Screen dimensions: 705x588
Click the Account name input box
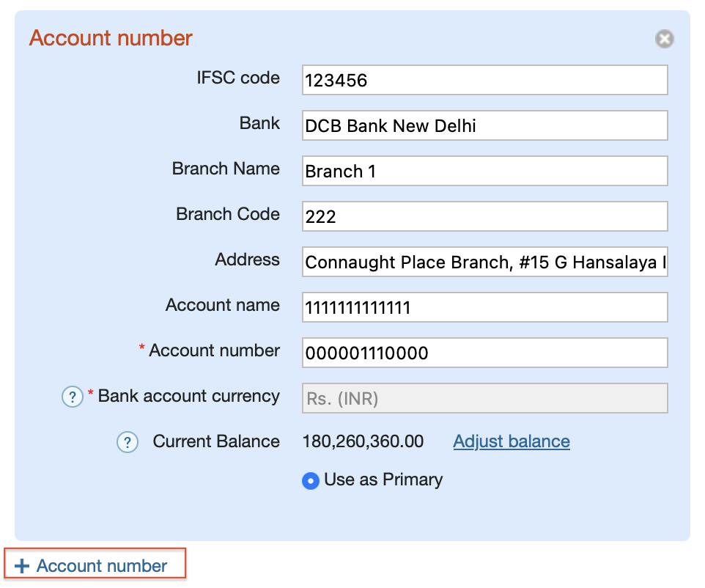[484, 307]
